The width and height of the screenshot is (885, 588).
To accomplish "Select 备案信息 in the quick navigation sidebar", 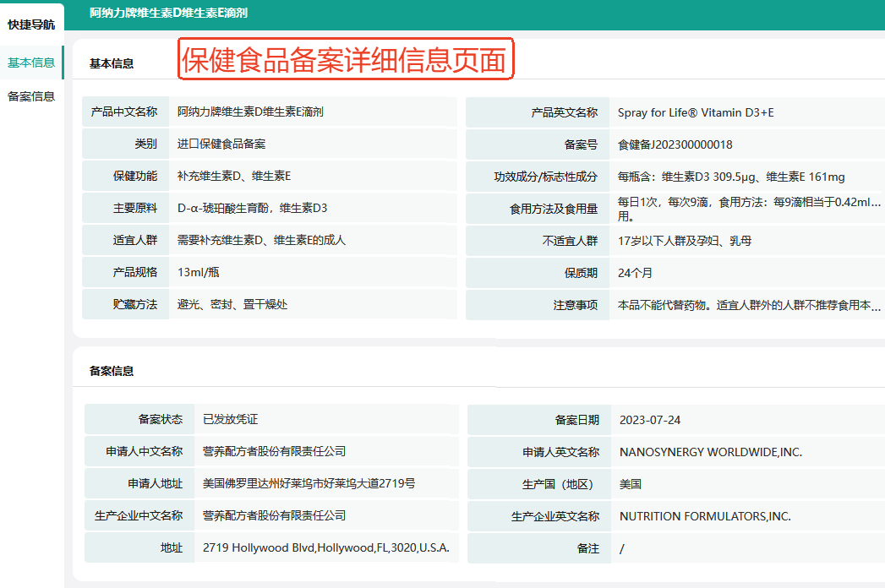I will tap(31, 96).
